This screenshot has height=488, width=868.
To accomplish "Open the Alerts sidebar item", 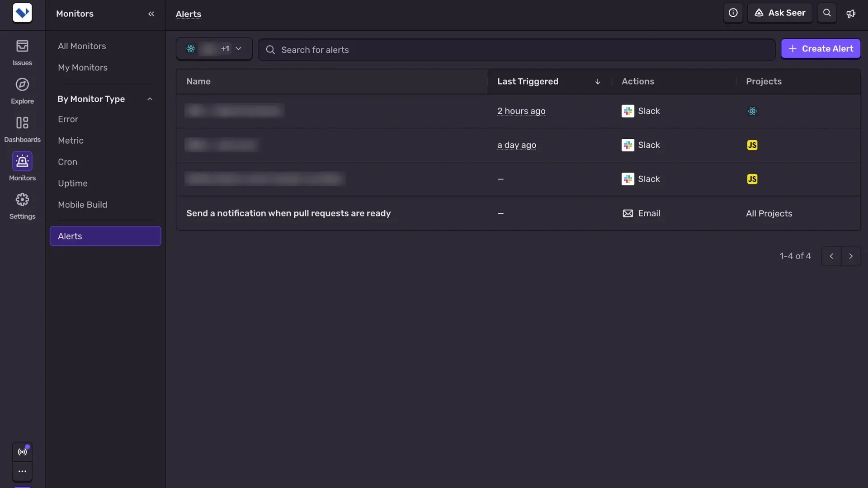I will coord(105,236).
